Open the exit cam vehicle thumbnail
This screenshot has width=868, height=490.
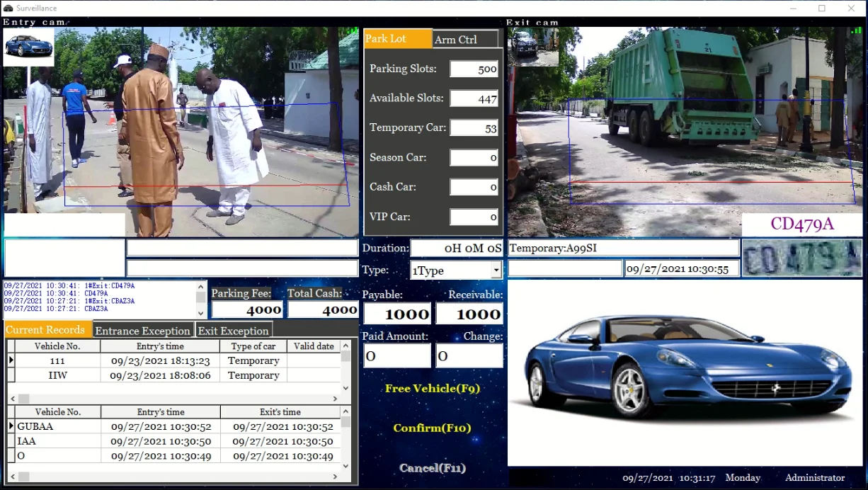tap(533, 47)
